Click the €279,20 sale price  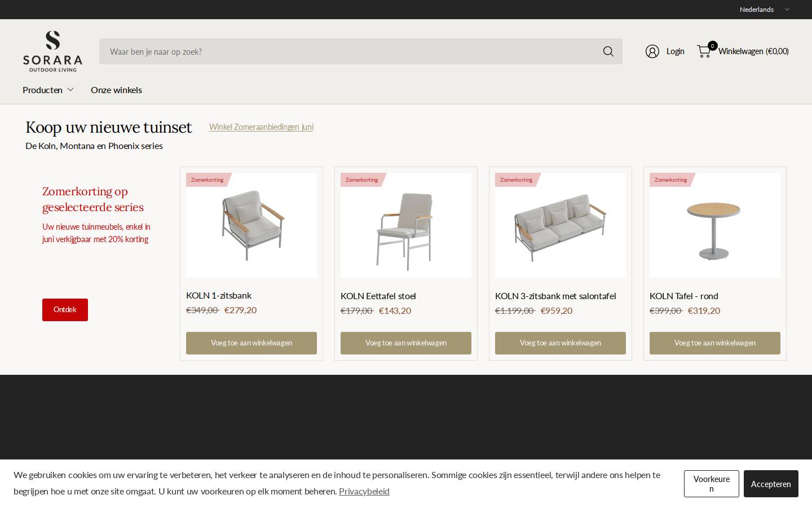pyautogui.click(x=240, y=310)
